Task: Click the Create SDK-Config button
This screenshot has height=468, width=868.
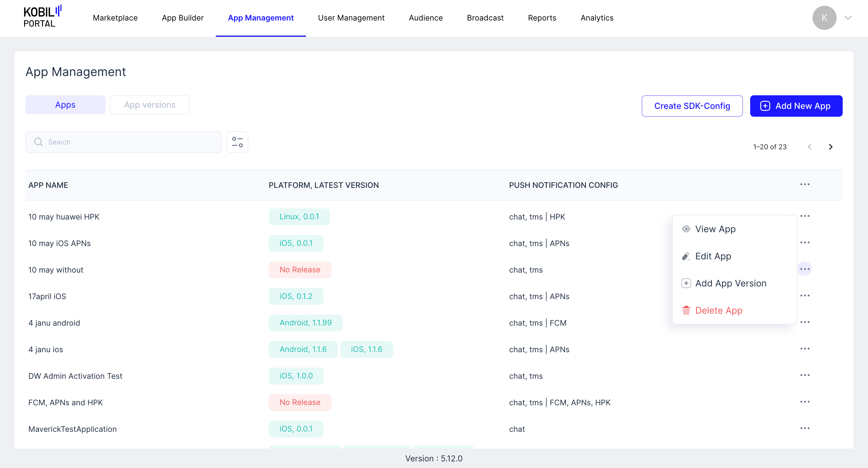Action: click(692, 106)
